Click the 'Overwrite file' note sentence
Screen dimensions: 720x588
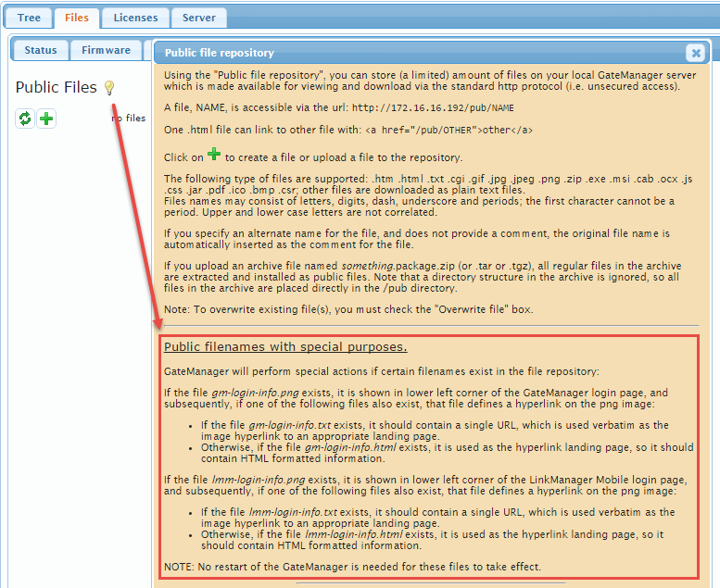pos(348,309)
